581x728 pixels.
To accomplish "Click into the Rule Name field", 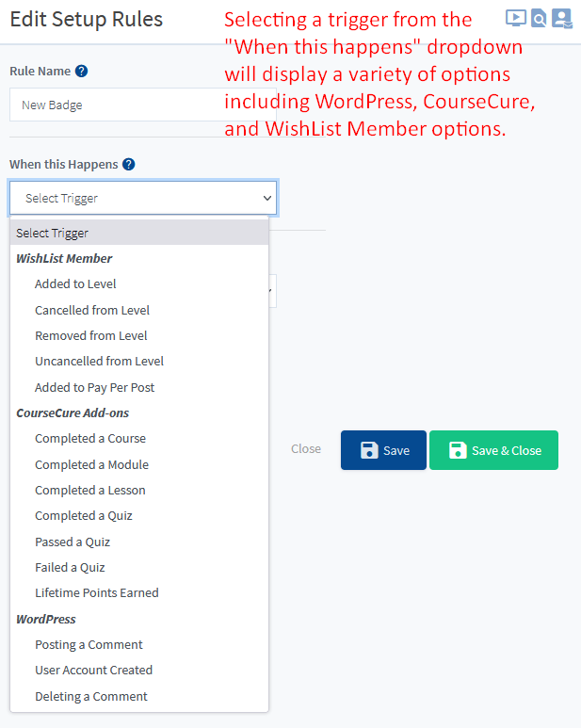I will tap(143, 105).
